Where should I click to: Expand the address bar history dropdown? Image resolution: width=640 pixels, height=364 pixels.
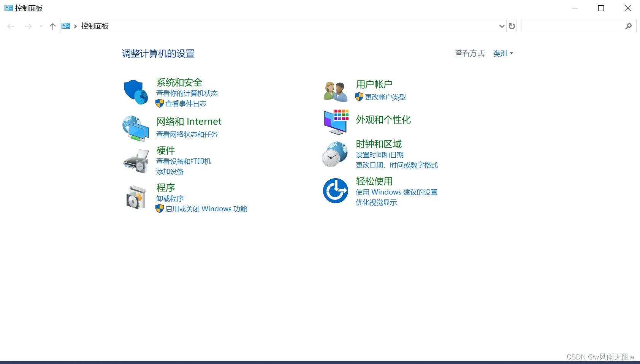click(502, 26)
